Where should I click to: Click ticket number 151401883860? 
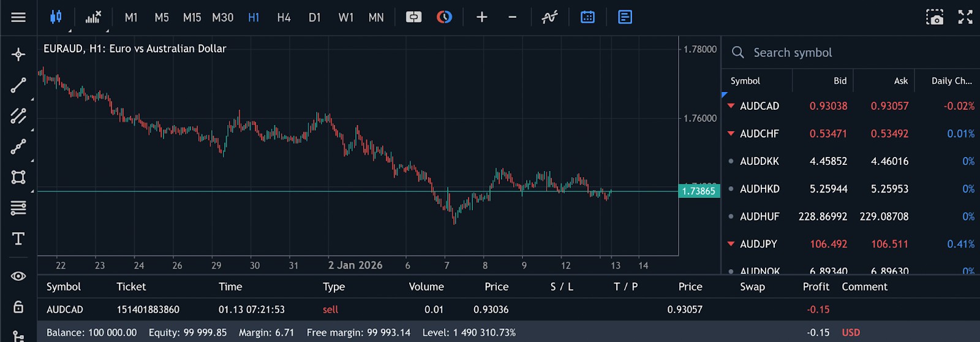point(148,310)
